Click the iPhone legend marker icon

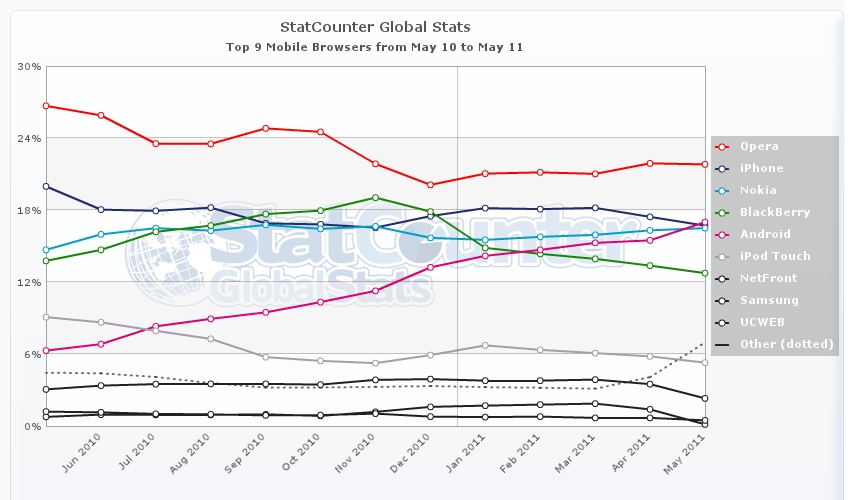tap(723, 169)
